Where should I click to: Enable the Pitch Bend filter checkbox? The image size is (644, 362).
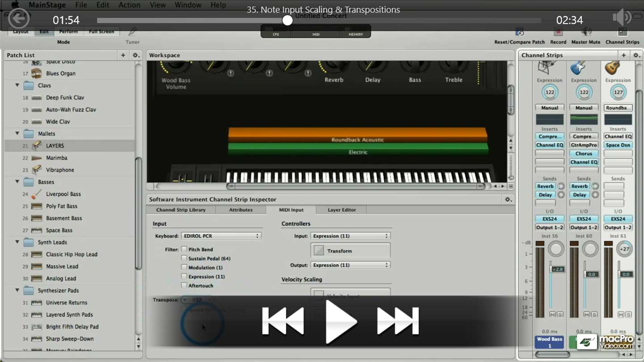click(184, 249)
